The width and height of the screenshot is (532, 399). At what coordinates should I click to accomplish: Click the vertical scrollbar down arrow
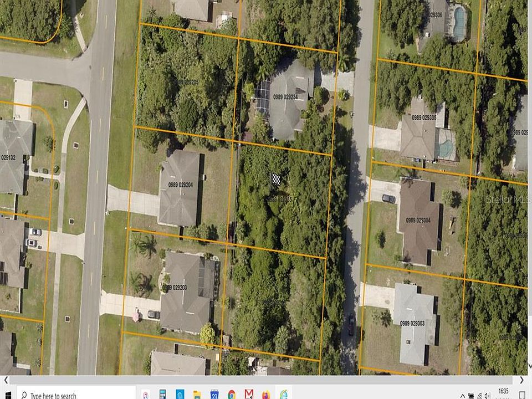pyautogui.click(x=530, y=366)
